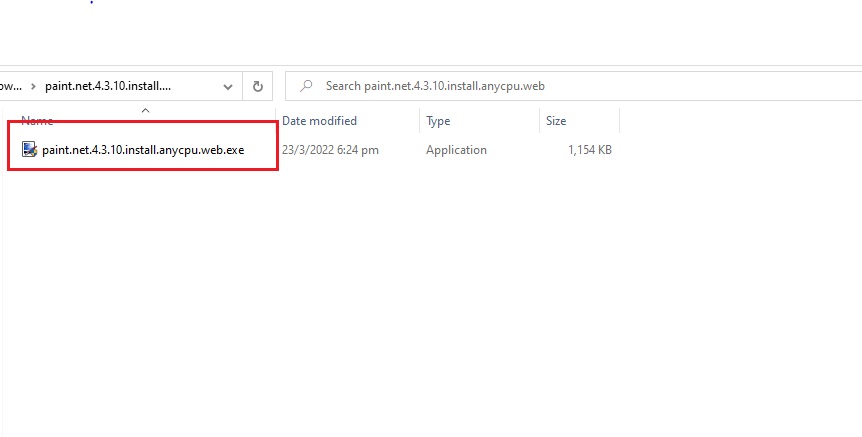Click the search magnifier icon
Screen dimensions: 862x437
coord(306,86)
